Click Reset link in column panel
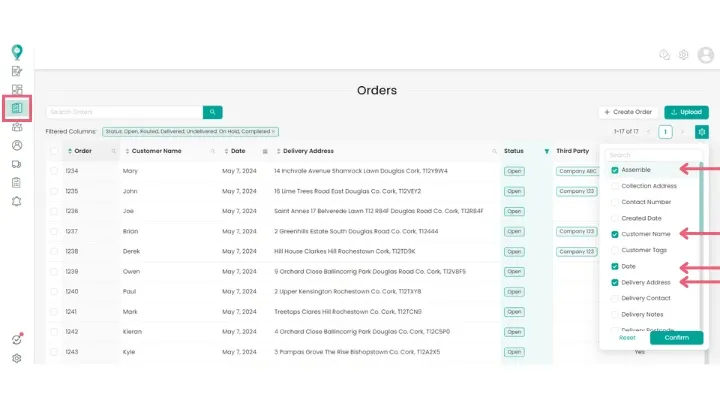 click(627, 338)
